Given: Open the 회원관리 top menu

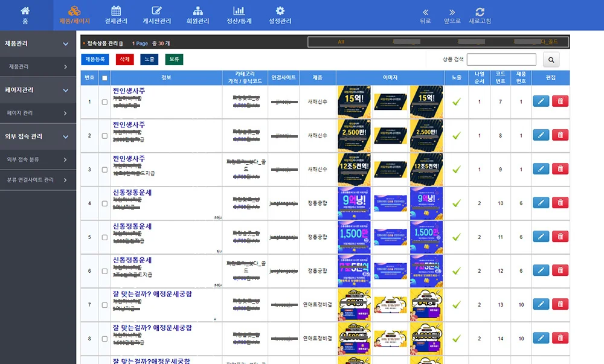Looking at the screenshot, I should tap(198, 15).
